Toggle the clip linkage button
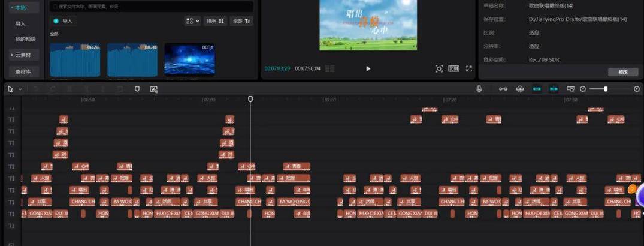 [x=537, y=89]
